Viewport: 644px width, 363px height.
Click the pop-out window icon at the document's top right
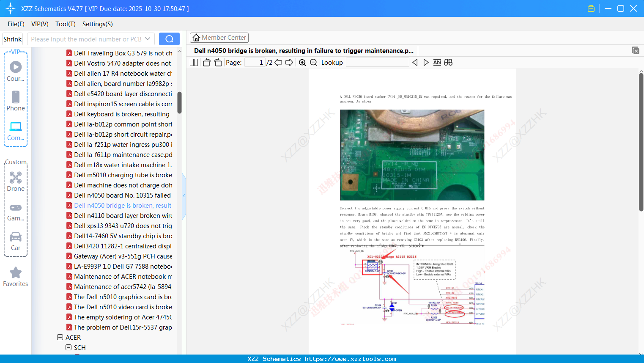[x=635, y=50]
